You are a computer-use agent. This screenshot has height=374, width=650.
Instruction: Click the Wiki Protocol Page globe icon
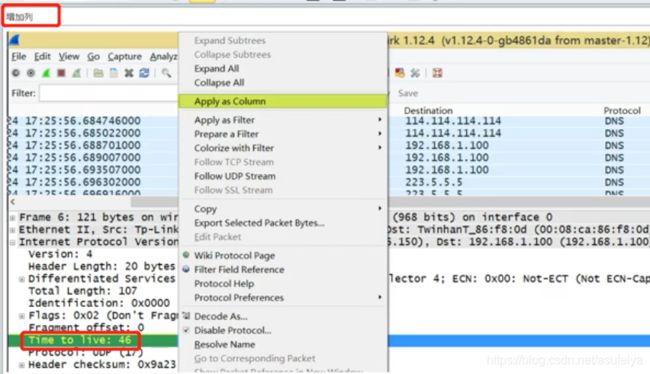186,255
